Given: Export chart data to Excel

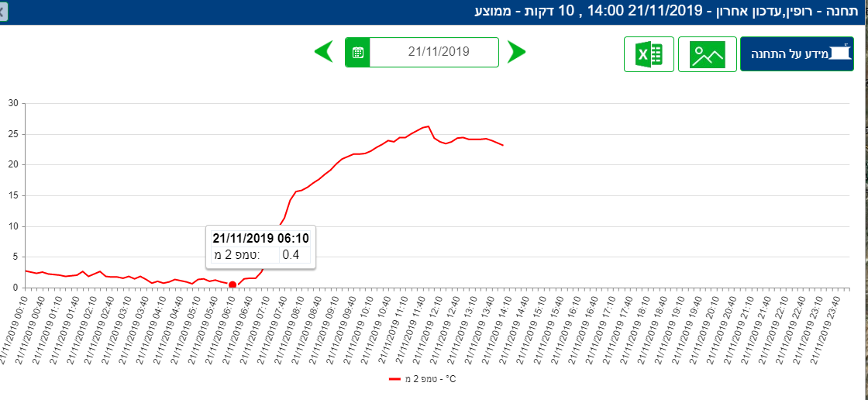Looking at the screenshot, I should (x=649, y=54).
